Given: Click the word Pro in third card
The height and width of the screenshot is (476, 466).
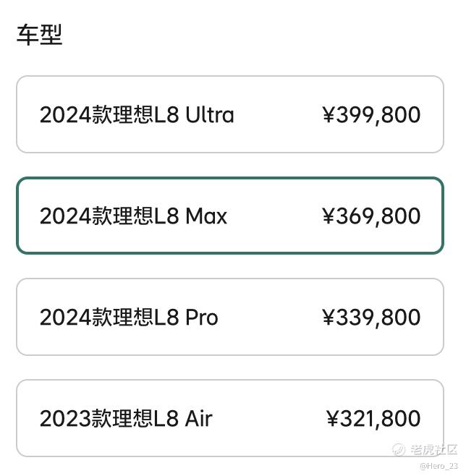Looking at the screenshot, I should [x=202, y=318].
